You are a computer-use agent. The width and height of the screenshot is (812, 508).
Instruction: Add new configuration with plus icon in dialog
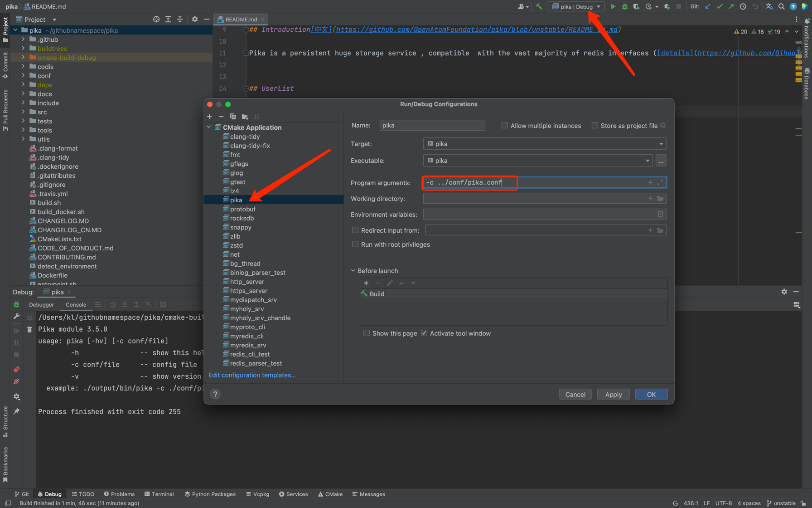pos(209,117)
